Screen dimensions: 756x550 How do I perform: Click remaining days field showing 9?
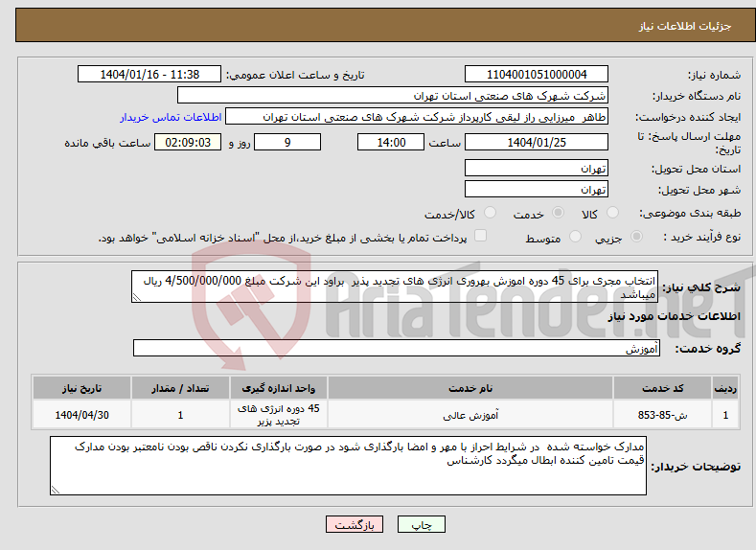click(x=287, y=142)
